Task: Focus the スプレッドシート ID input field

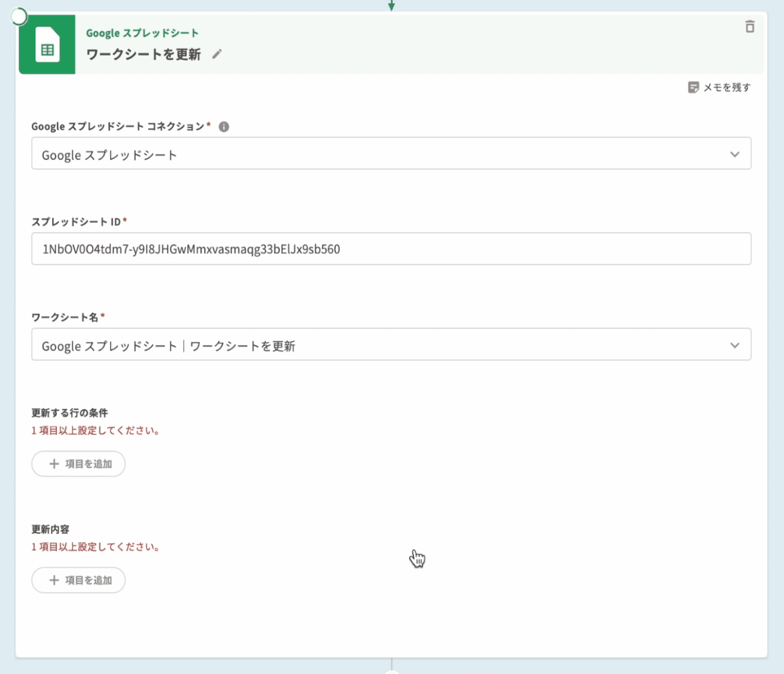Action: click(x=391, y=249)
